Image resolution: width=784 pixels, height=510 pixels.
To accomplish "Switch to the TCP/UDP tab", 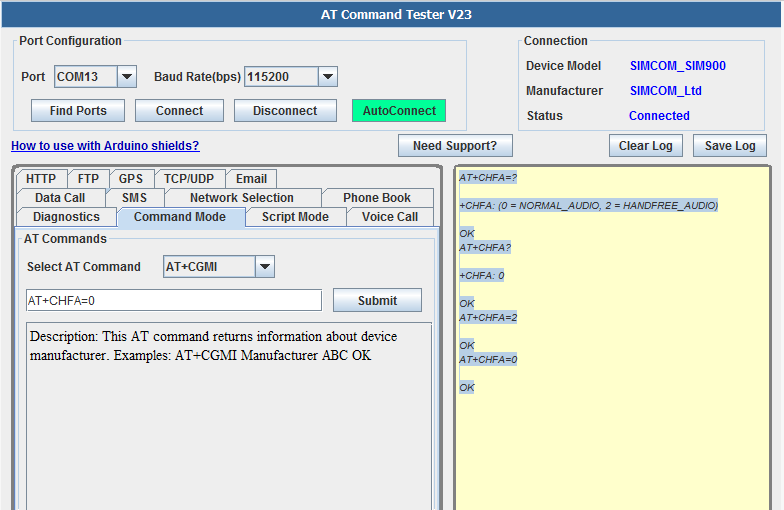I will [189, 179].
